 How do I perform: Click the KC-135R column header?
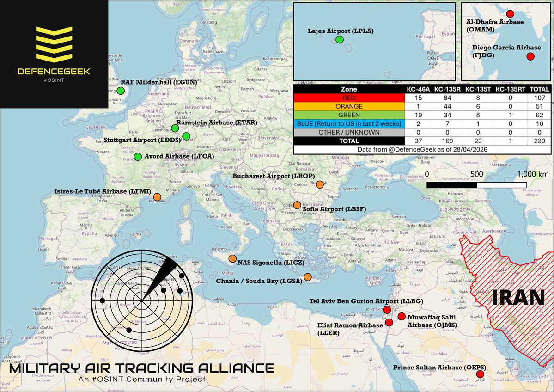click(447, 89)
